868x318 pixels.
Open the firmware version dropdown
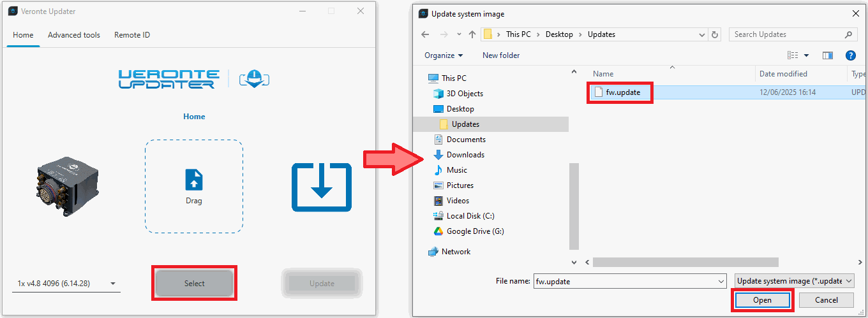click(x=66, y=284)
